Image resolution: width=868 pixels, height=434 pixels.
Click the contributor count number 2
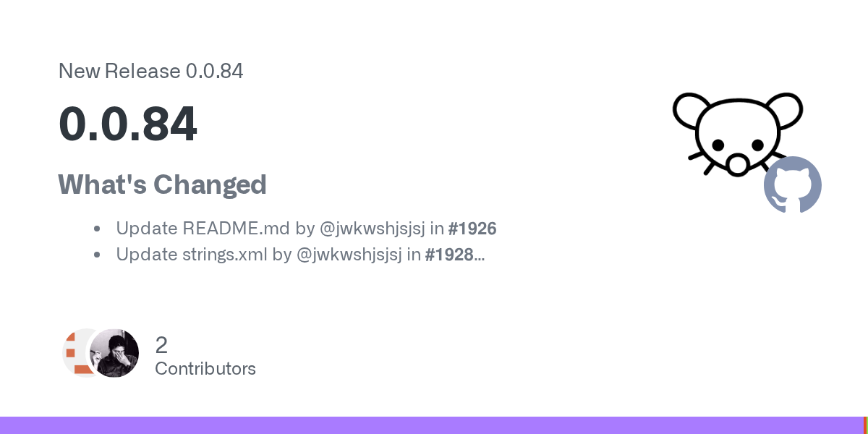coord(161,345)
